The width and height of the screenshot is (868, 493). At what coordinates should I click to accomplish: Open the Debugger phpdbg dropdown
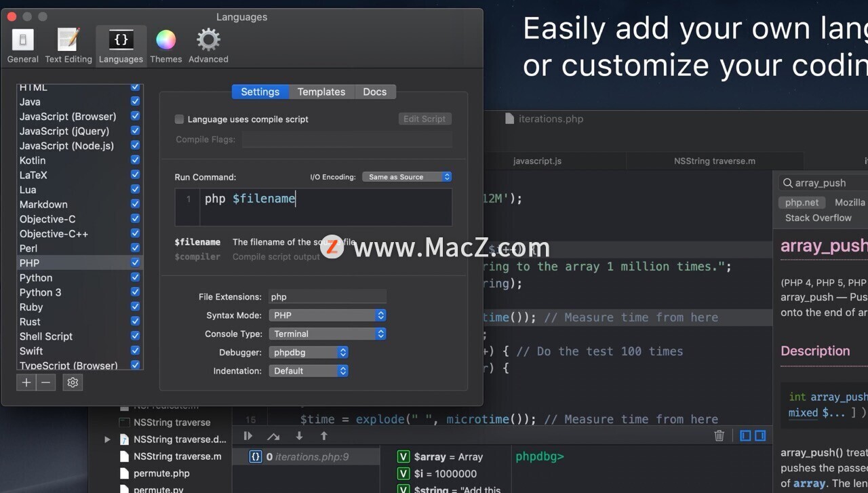[309, 353]
